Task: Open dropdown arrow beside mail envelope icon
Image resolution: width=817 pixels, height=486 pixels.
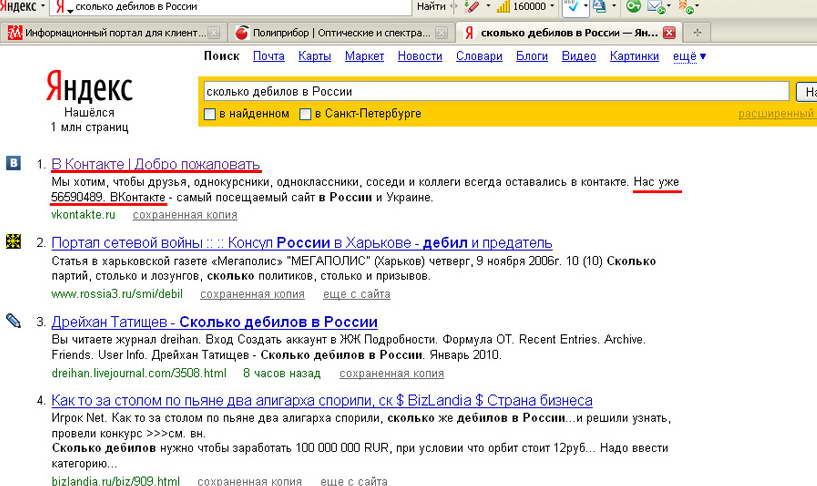Action: [669, 7]
